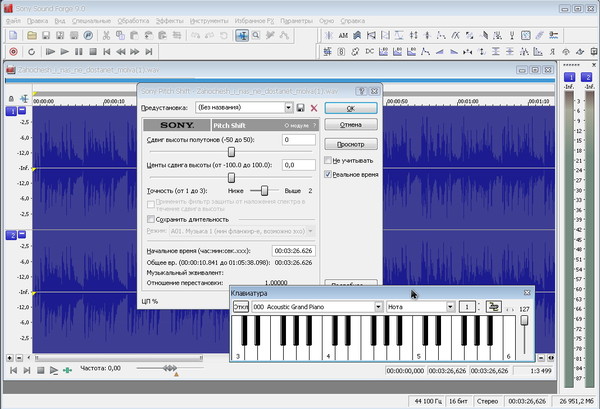600x409 pixels.
Task: Open the Обработка menu
Action: tap(133, 21)
